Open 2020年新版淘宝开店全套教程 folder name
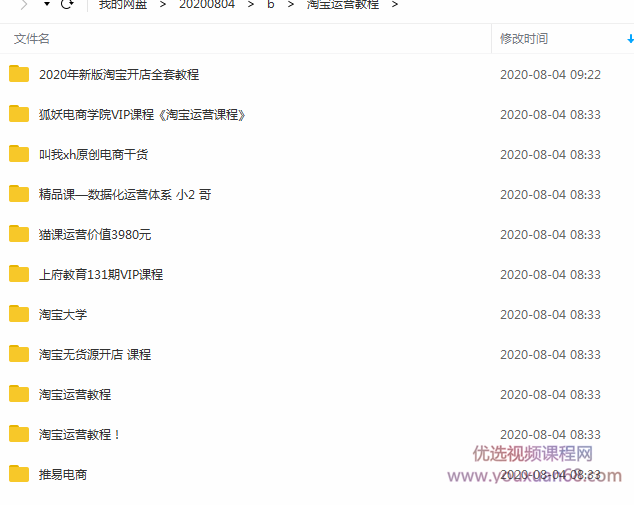Viewport: 634px width, 505px height. click(119, 74)
